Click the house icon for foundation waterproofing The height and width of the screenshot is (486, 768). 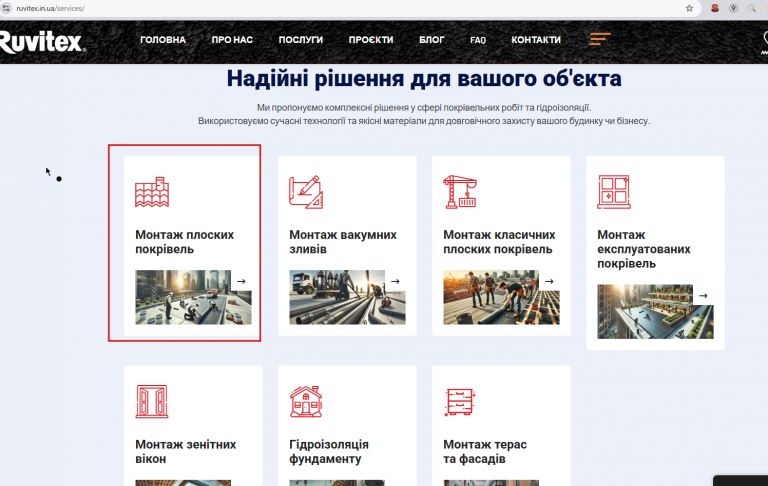click(306, 402)
